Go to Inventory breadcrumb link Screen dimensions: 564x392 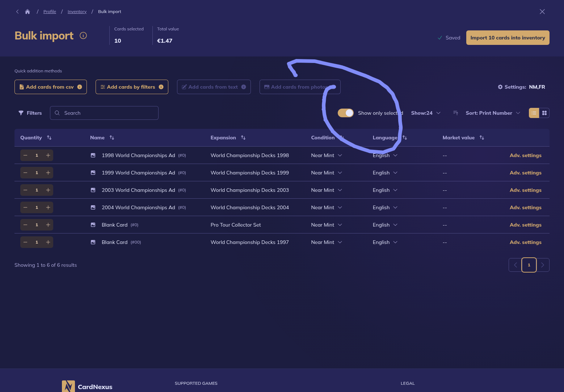[x=77, y=12]
